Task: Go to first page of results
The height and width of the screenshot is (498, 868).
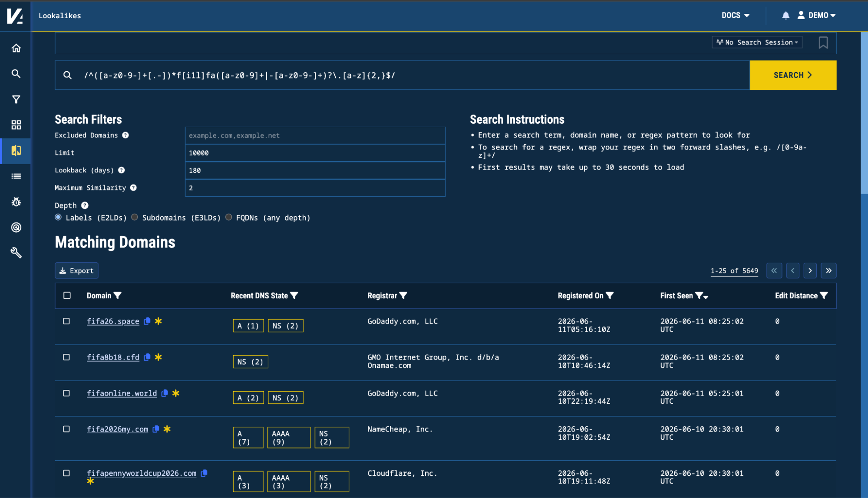Action: [x=774, y=270]
